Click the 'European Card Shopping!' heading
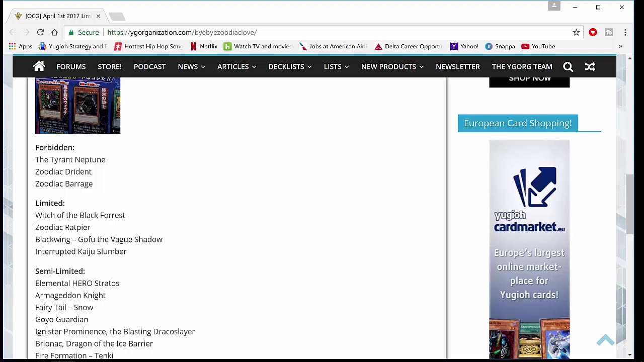644x362 pixels. 518,123
